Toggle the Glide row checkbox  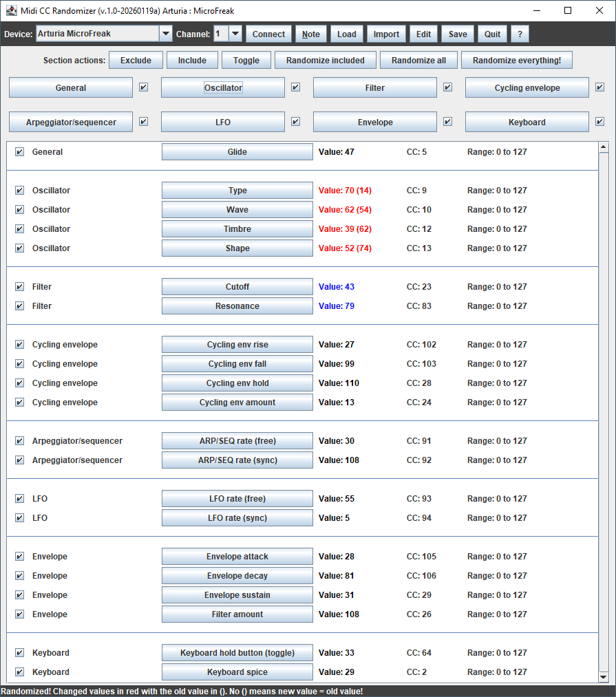[19, 152]
